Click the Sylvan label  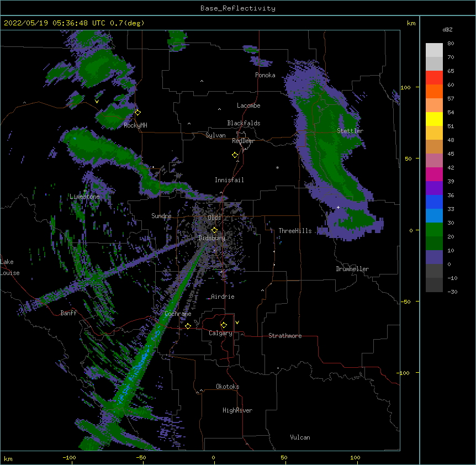click(x=215, y=135)
